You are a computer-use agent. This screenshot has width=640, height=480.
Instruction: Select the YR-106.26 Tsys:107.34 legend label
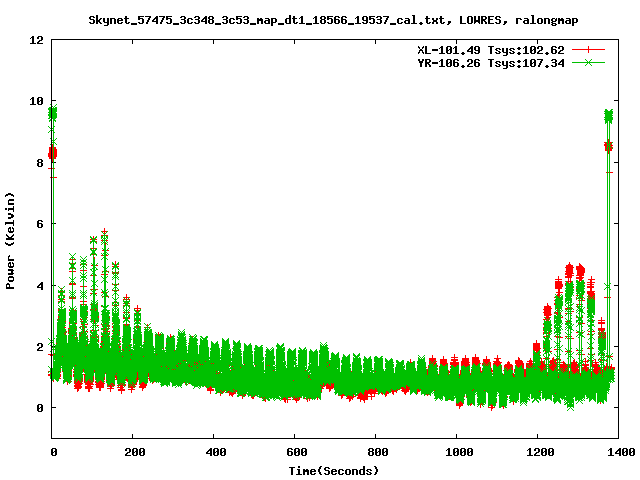coord(491,63)
